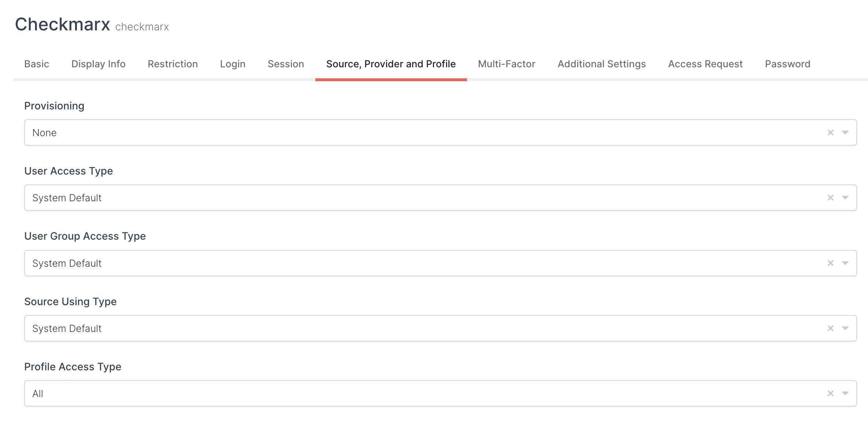Open User Access Type dropdown arrow
Image resolution: width=868 pixels, height=423 pixels.
[x=845, y=198]
